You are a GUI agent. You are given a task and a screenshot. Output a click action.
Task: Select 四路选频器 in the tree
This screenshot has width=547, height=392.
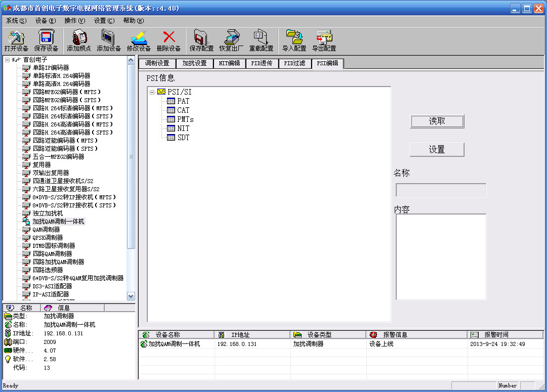[48, 270]
